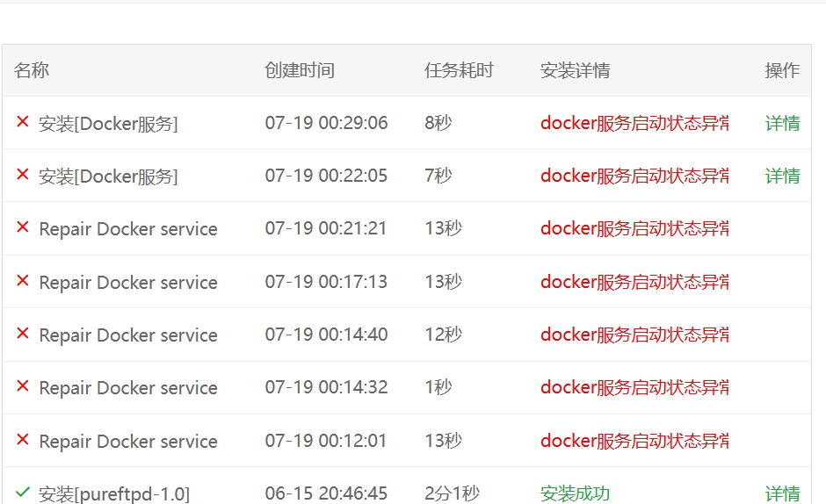Click the docker error message in the 00:22:05 row

pos(634,176)
